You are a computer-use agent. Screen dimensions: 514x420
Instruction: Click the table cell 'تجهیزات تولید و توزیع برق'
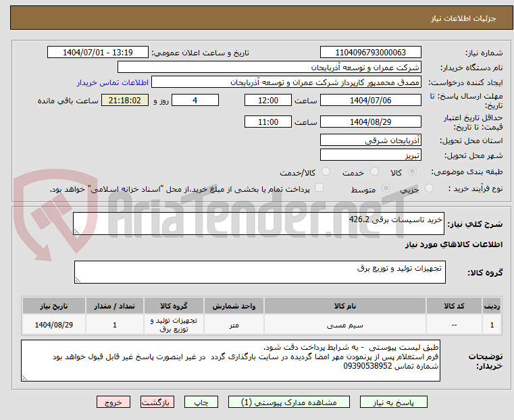point(174,325)
